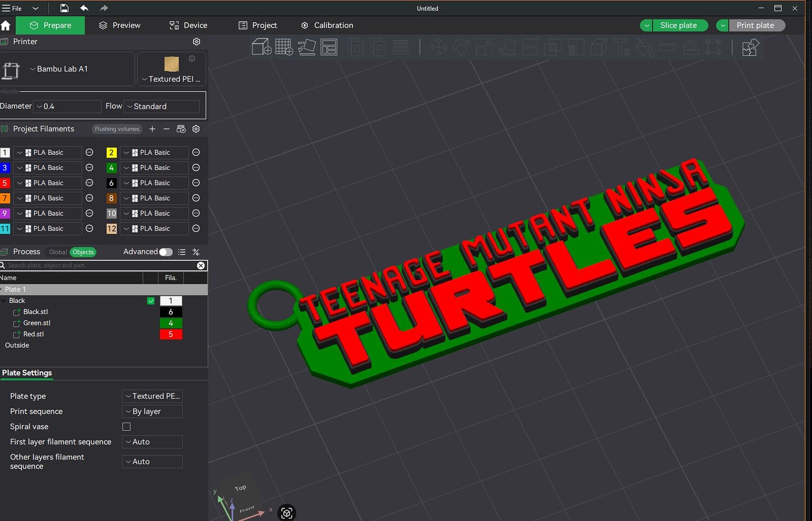The image size is (812, 521).
Task: Click the camera view reset icon
Action: click(x=287, y=513)
